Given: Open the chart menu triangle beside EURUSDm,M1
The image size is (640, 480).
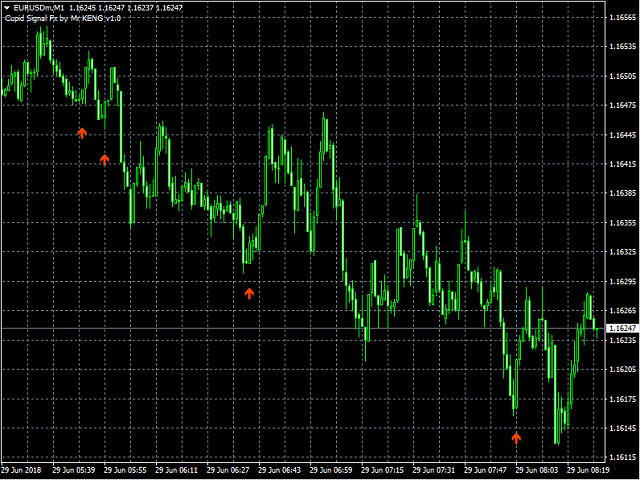Looking at the screenshot, I should 7,8.
